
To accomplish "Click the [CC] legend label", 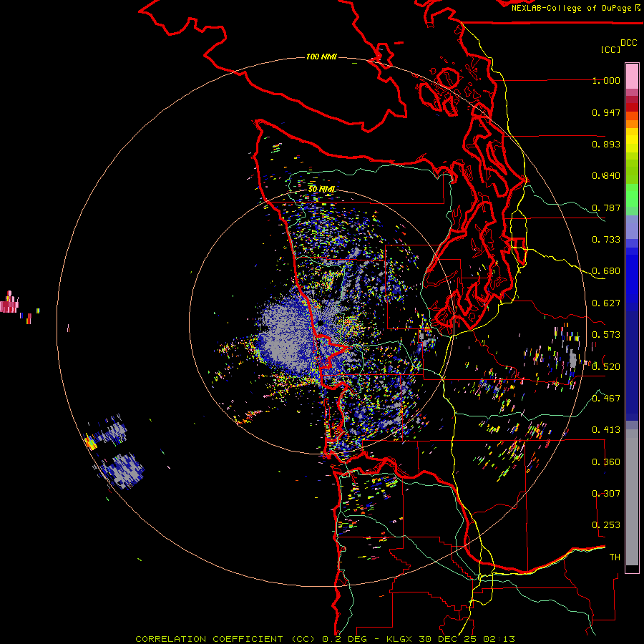I will coord(610,49).
